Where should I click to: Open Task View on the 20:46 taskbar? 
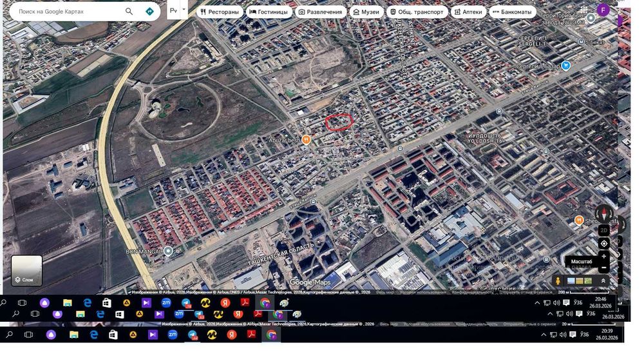pyautogui.click(x=22, y=303)
